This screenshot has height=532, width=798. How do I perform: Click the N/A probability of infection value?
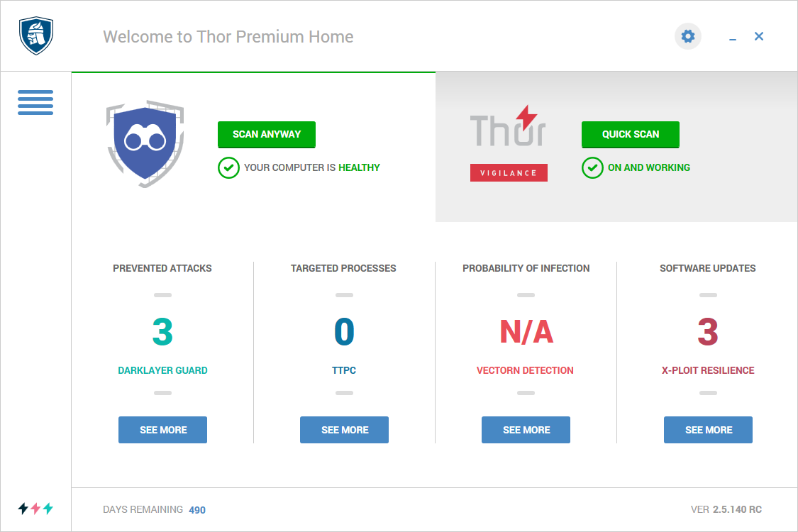tap(526, 332)
